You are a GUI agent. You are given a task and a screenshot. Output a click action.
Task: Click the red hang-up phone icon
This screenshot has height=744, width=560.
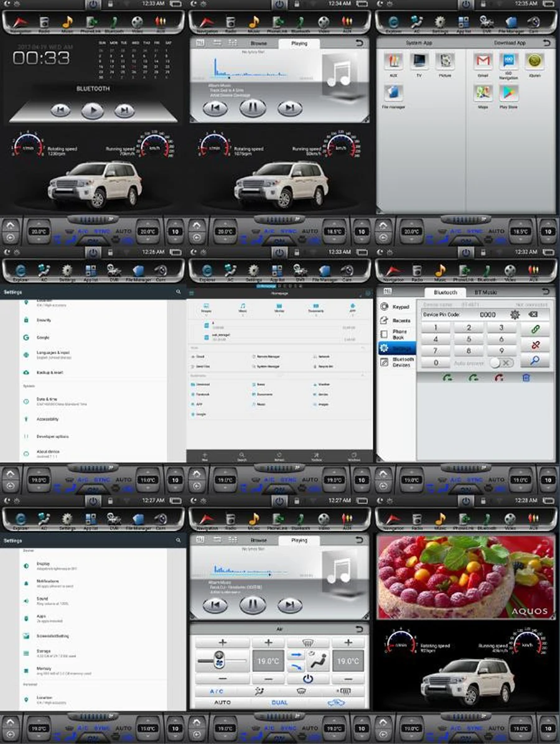(499, 378)
